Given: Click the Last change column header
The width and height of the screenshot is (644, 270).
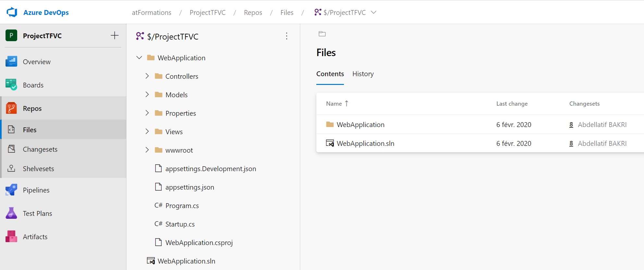Looking at the screenshot, I should [x=512, y=104].
